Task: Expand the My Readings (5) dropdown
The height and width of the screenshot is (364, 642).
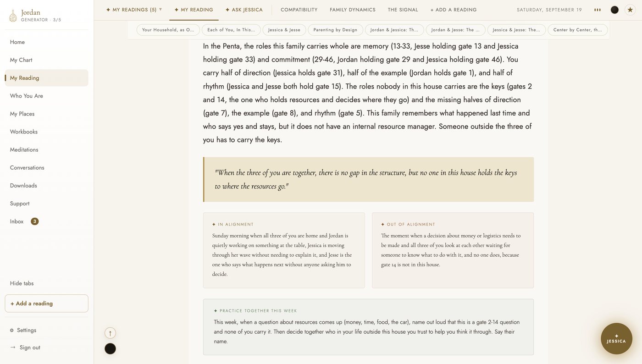Action: [134, 10]
